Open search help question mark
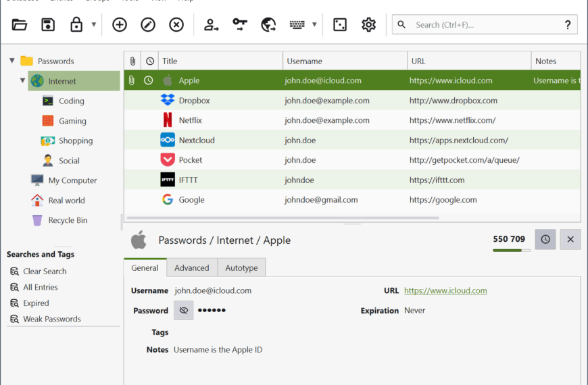The height and width of the screenshot is (385, 588). point(568,25)
